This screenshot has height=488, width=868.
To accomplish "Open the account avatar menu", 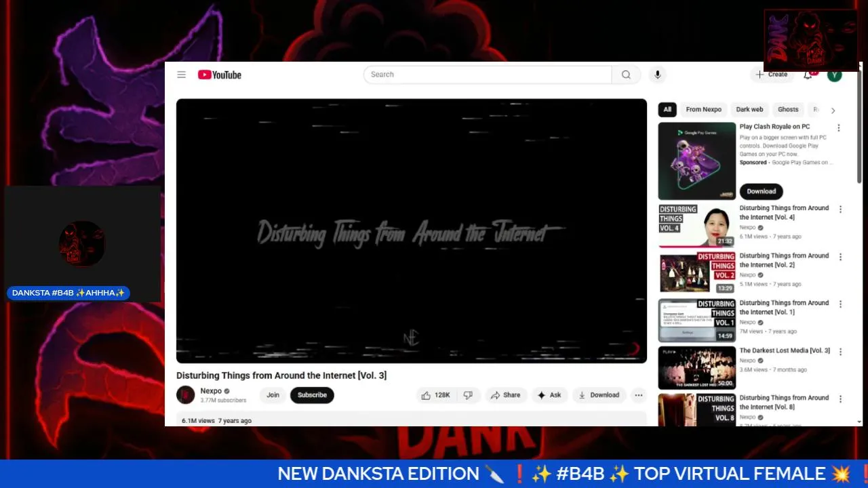I will (835, 75).
